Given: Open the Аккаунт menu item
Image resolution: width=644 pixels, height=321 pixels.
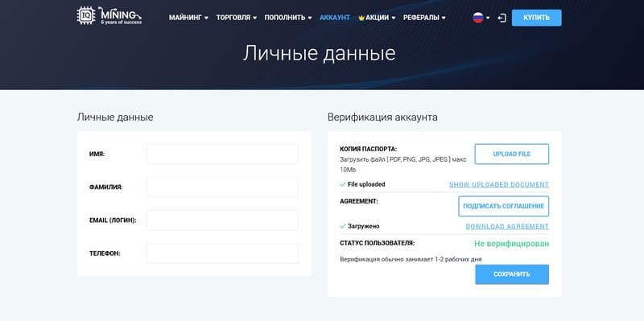Looking at the screenshot, I should (x=335, y=18).
